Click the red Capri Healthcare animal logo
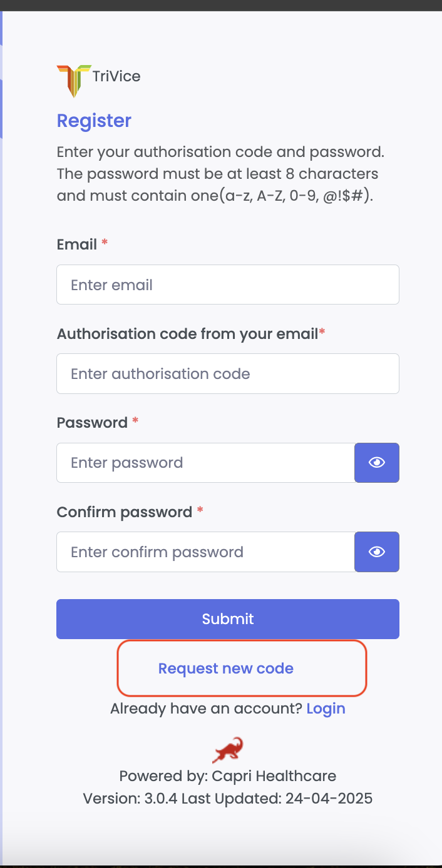442x868 pixels. 227,750
